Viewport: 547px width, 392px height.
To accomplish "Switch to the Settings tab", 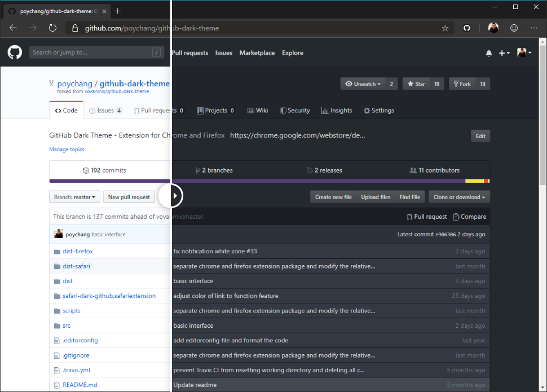I will [379, 111].
